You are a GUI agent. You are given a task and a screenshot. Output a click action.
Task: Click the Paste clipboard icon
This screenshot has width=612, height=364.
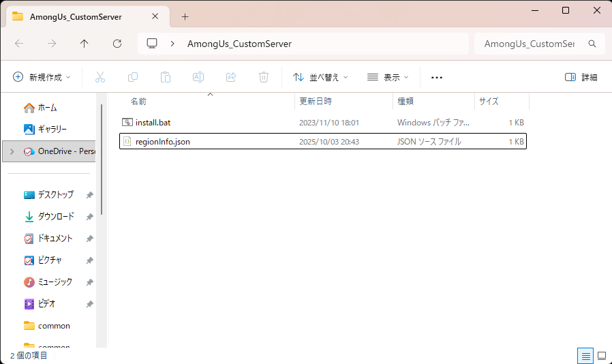point(166,77)
